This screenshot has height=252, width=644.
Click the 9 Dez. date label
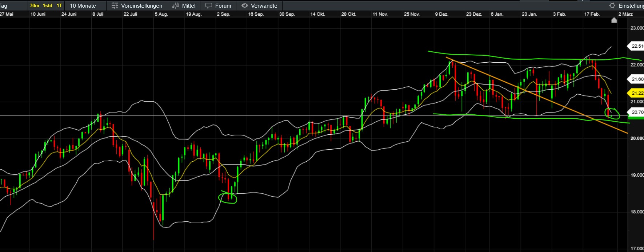tap(441, 14)
